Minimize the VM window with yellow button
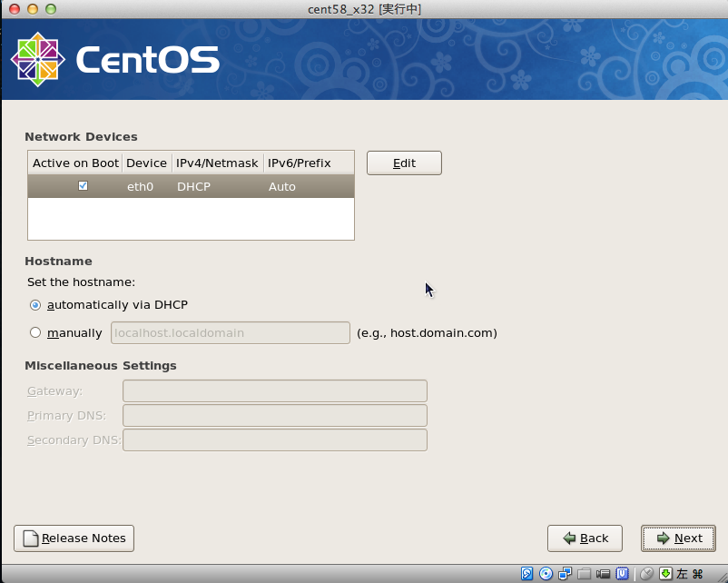Image resolution: width=728 pixels, height=583 pixels. point(33,9)
